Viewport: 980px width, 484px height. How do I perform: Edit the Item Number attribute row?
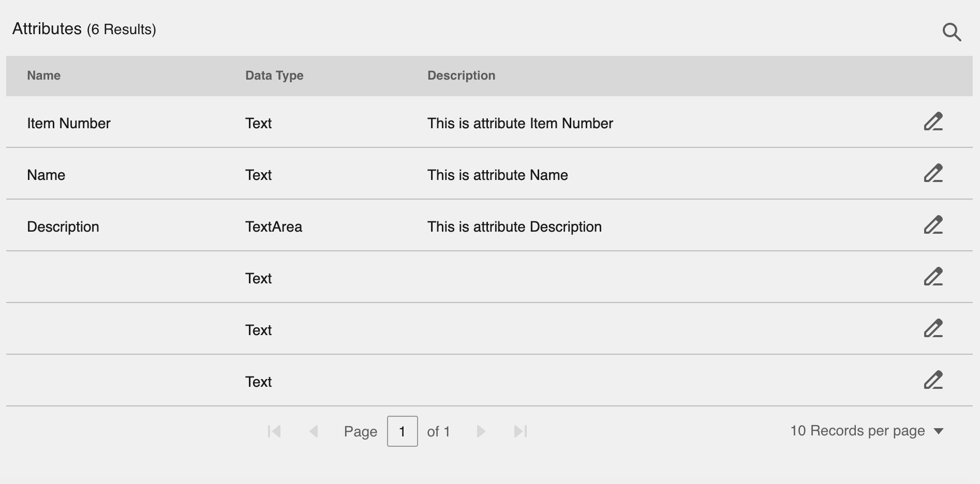tap(933, 122)
